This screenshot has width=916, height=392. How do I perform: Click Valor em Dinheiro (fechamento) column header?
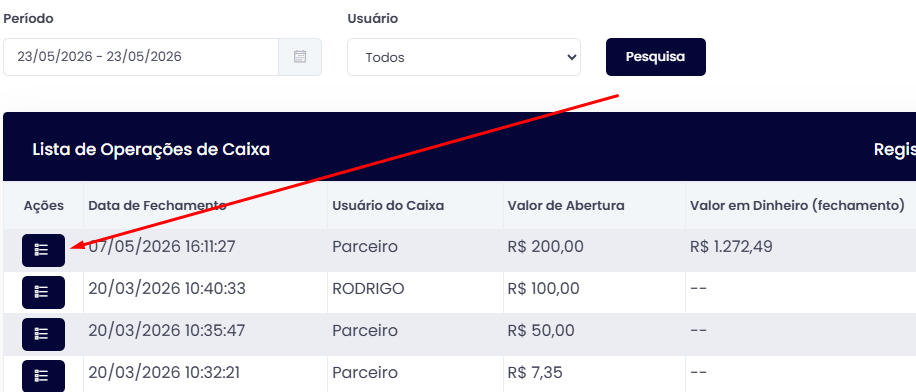pos(797,206)
